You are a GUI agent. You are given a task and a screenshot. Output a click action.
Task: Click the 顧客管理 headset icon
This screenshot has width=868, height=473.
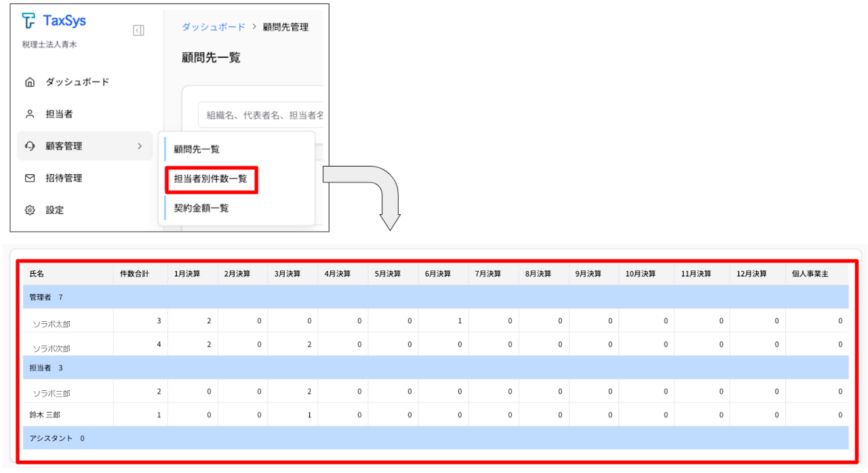(29, 146)
